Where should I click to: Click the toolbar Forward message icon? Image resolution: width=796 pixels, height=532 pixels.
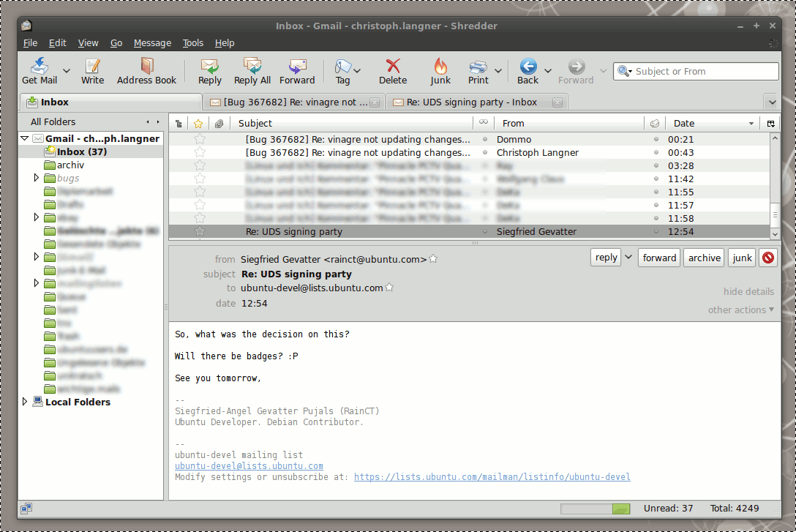point(297,65)
